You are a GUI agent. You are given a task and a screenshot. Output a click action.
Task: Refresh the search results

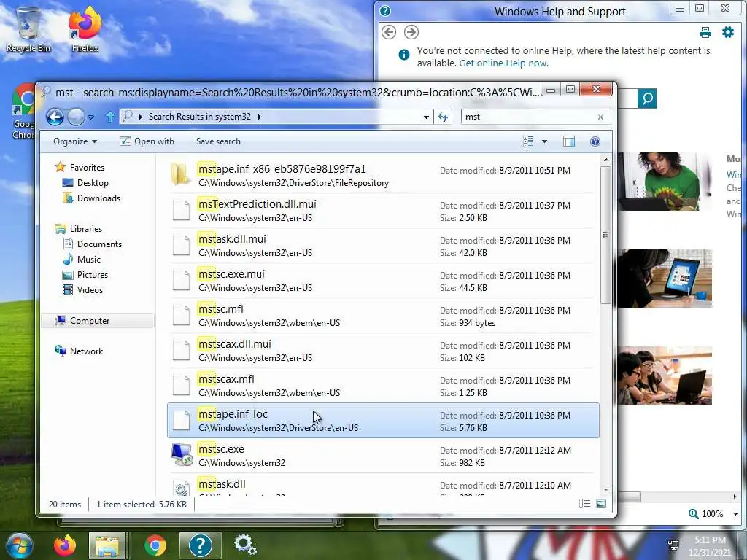(x=443, y=117)
